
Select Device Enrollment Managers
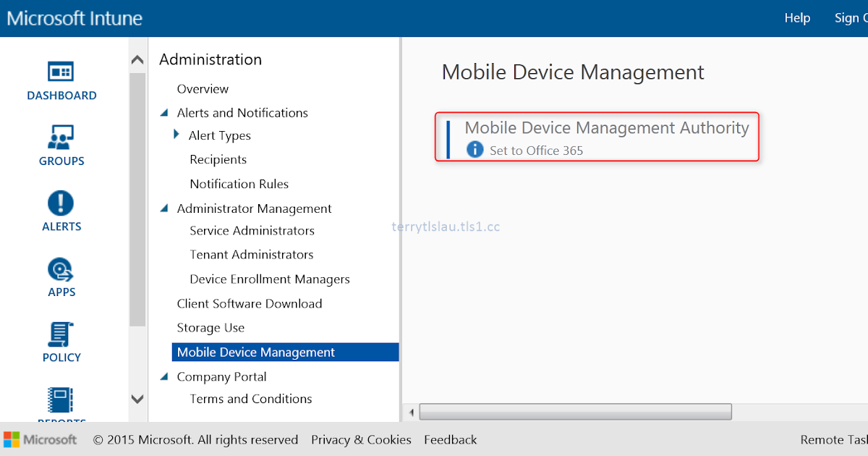(x=270, y=279)
